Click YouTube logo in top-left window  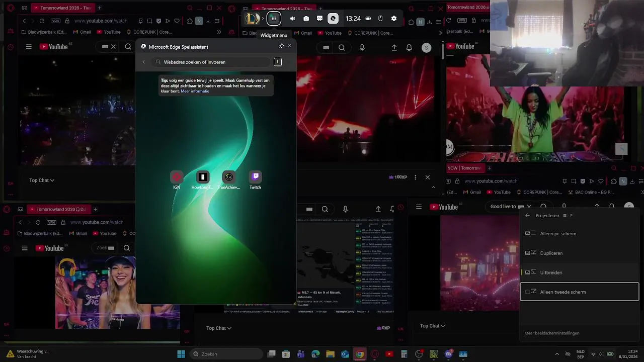click(x=54, y=47)
